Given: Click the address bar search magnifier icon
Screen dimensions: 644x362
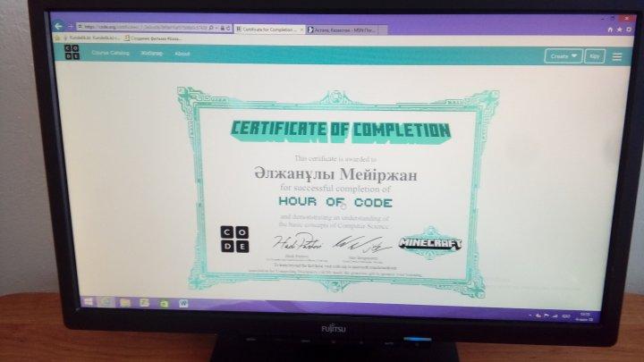Looking at the screenshot, I should [211, 28].
